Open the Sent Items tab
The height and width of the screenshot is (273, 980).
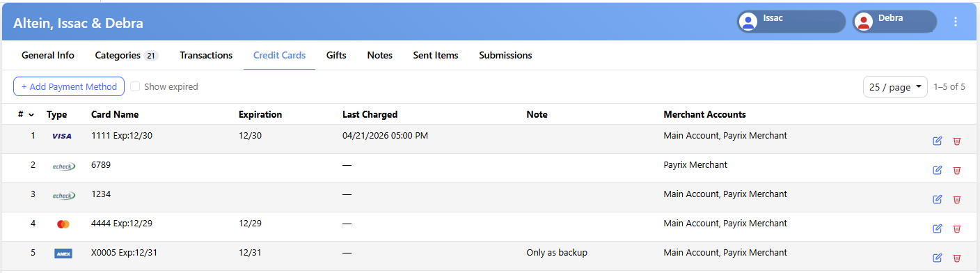point(436,55)
